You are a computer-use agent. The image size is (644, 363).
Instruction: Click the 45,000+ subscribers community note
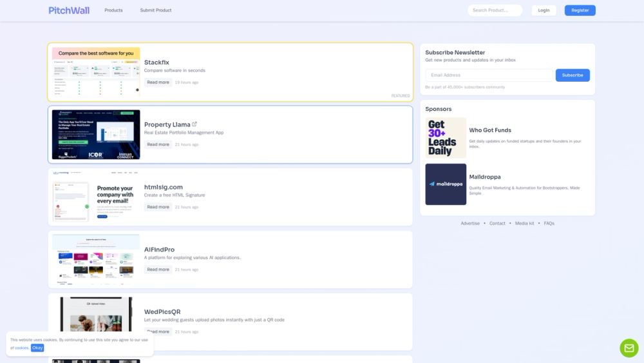click(x=465, y=87)
